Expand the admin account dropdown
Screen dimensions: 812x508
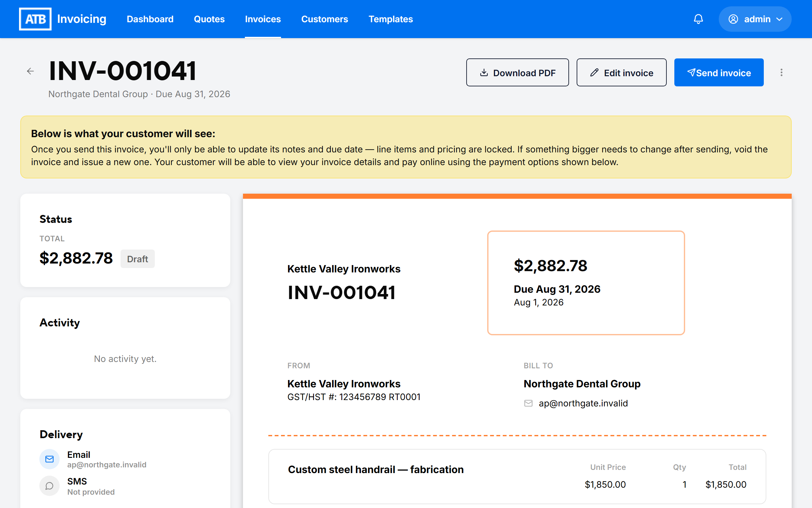coord(755,19)
